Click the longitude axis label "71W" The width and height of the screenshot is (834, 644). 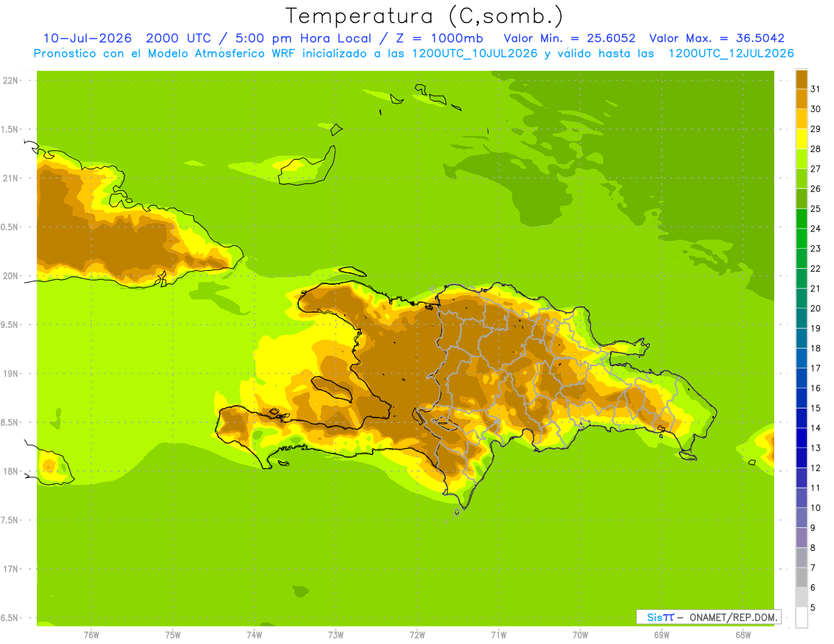[498, 635]
